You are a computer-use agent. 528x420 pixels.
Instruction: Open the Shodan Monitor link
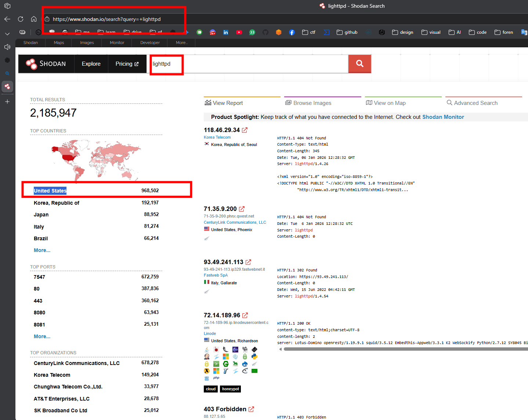[x=443, y=117]
